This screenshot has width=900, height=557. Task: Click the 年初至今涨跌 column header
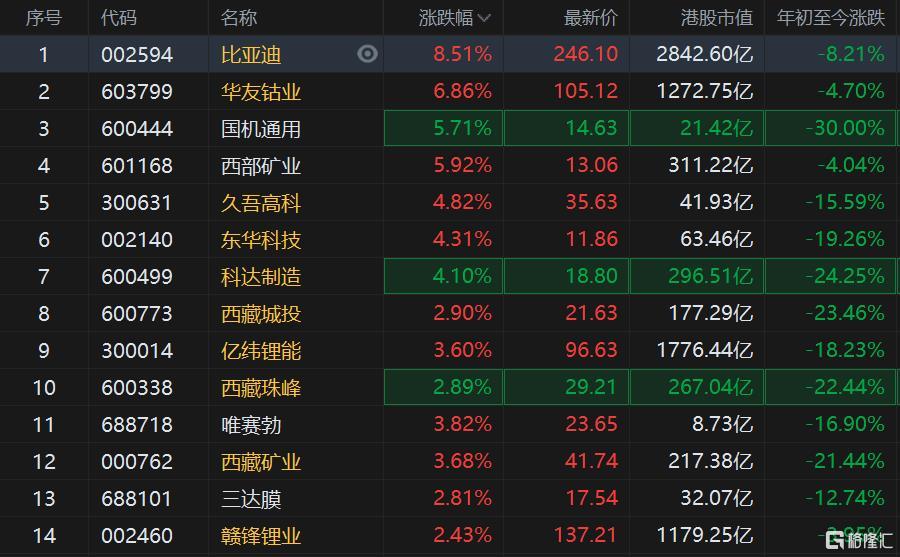coord(831,18)
